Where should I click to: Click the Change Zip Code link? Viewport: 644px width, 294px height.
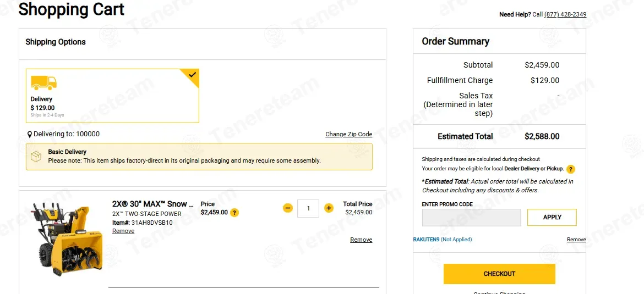click(x=349, y=134)
